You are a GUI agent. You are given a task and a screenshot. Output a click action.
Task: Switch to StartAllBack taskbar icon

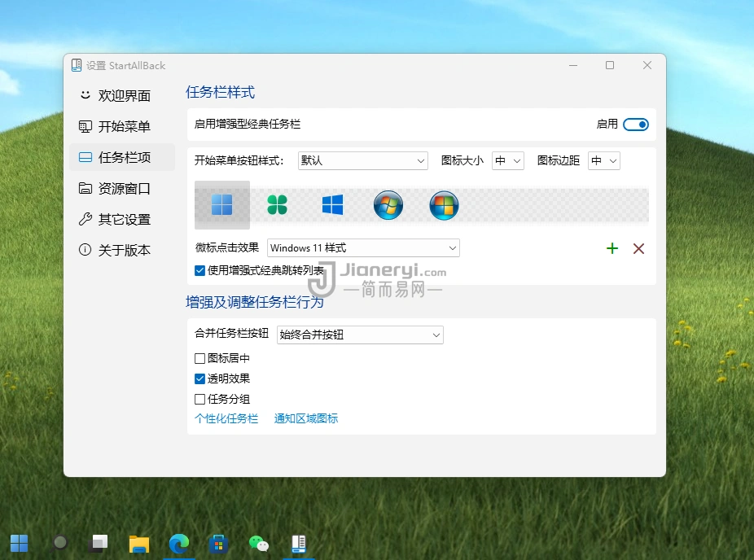point(299,544)
